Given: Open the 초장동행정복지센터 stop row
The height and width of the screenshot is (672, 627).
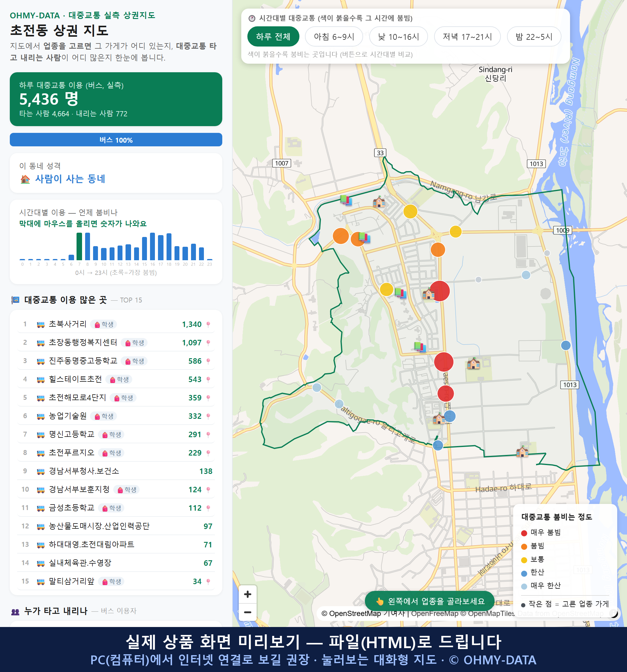Looking at the screenshot, I should pyautogui.click(x=116, y=343).
